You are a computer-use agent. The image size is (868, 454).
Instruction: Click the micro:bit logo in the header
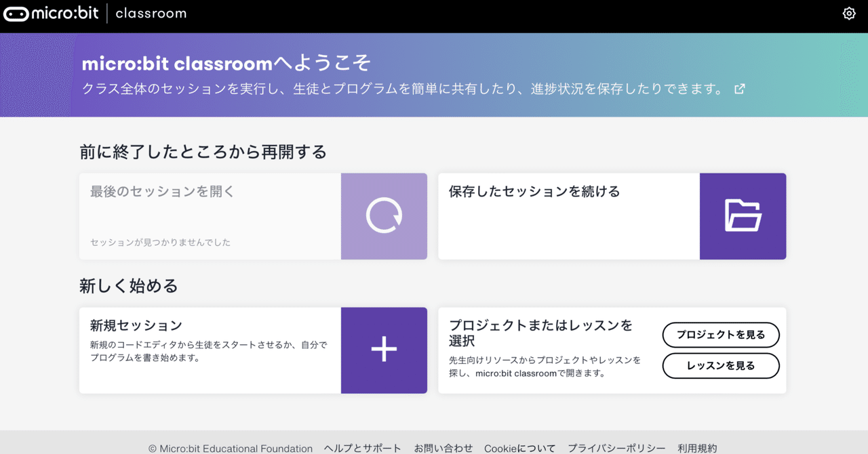50,13
